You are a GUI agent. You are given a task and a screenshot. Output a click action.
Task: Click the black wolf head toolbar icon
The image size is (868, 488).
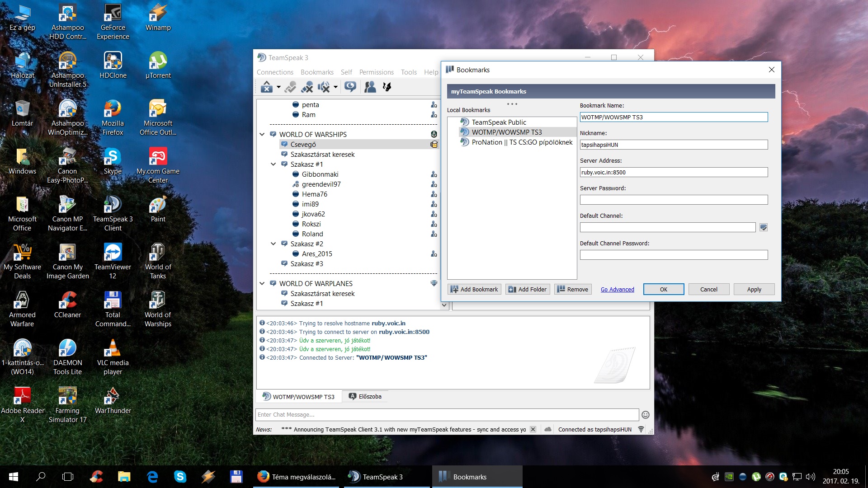(x=387, y=87)
